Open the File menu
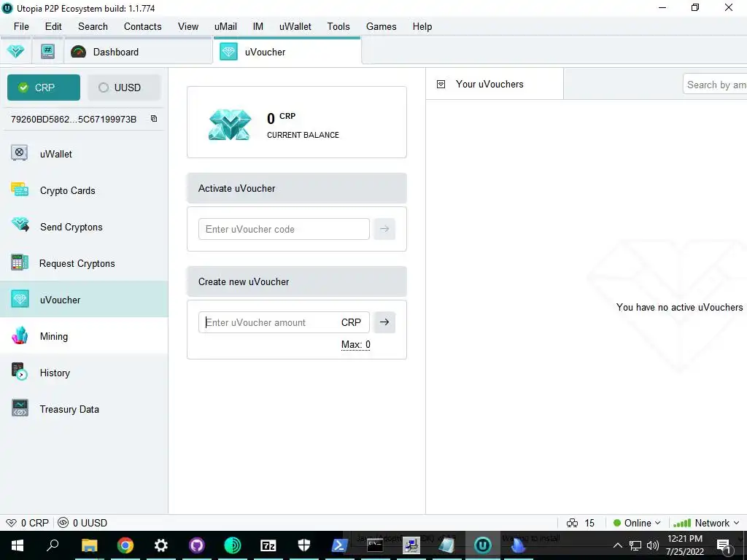747x560 pixels. pos(21,27)
